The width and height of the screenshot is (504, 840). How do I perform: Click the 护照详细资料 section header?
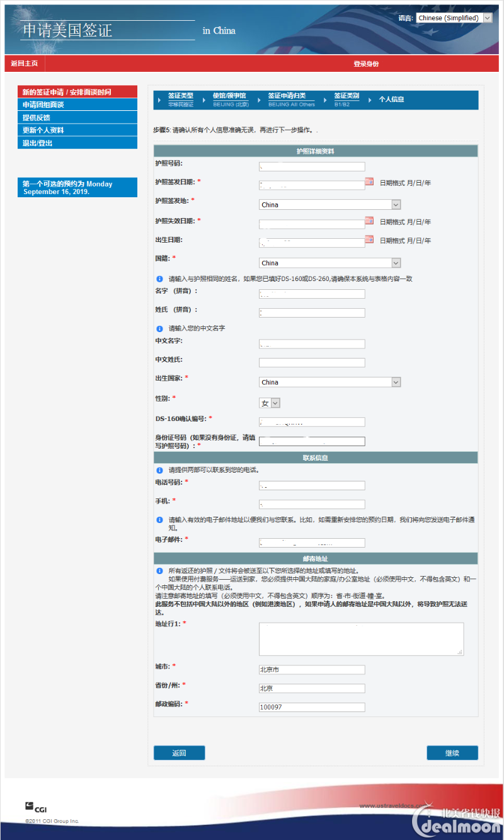[316, 151]
